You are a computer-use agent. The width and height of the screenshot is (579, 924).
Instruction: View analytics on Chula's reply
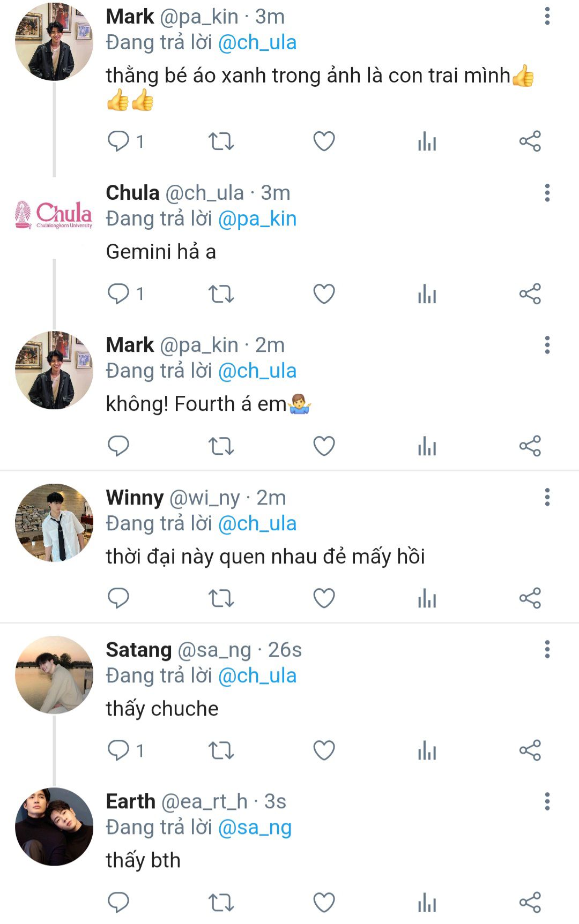coord(427,294)
